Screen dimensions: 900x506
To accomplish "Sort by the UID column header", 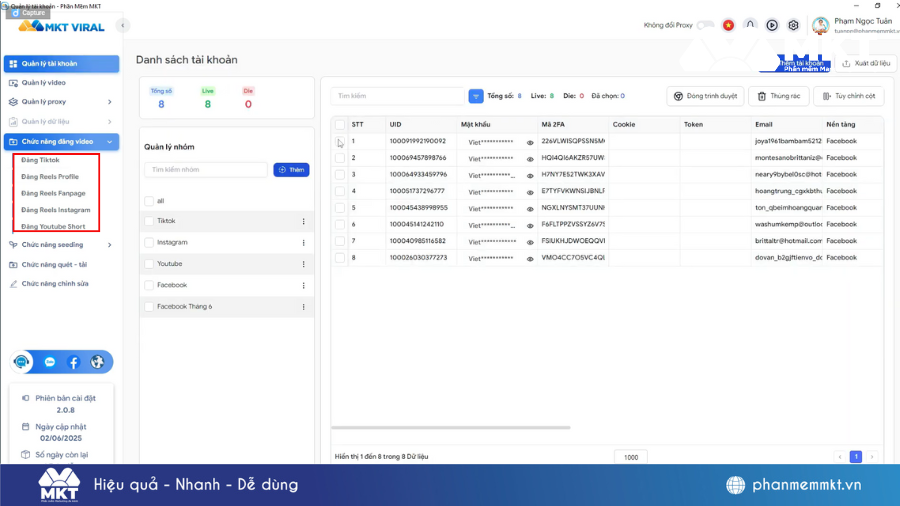I will pos(395,124).
